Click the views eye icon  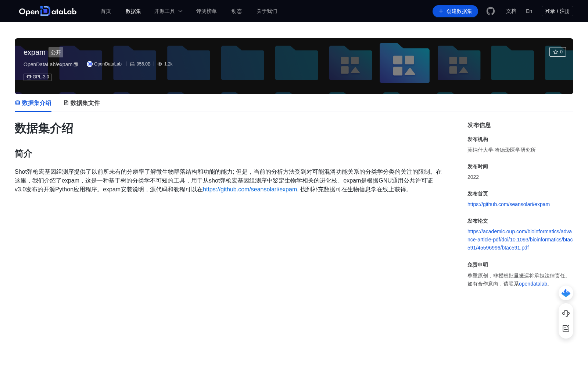(x=160, y=64)
